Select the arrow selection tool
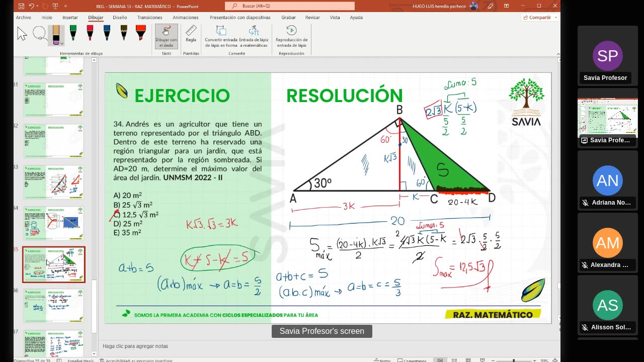This screenshot has width=644, height=362. (22, 34)
